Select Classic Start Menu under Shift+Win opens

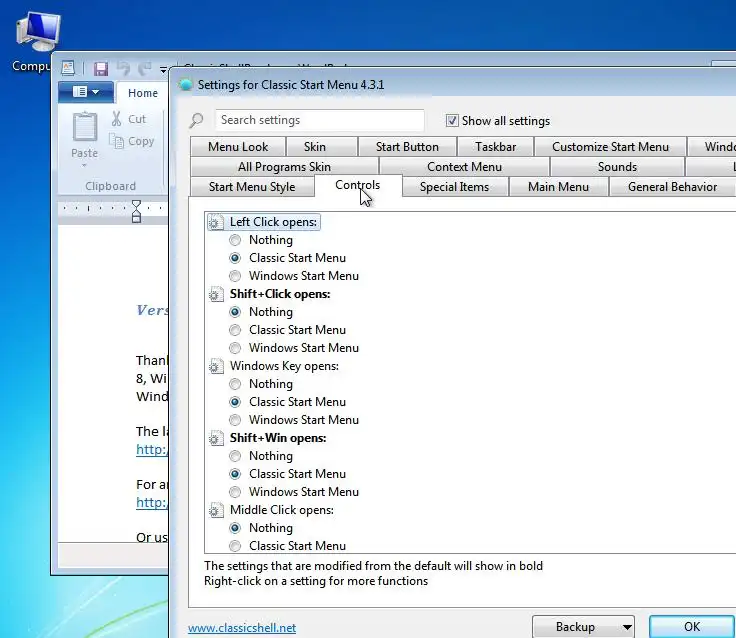235,474
